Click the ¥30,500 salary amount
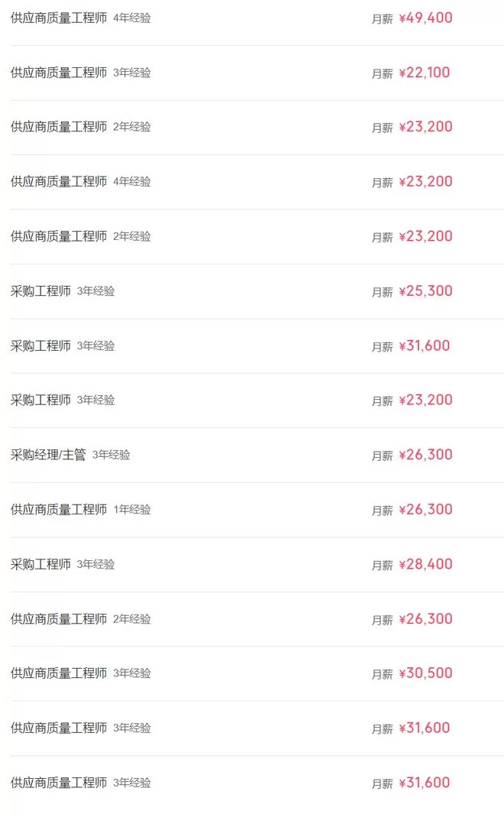The image size is (504, 814). [425, 673]
